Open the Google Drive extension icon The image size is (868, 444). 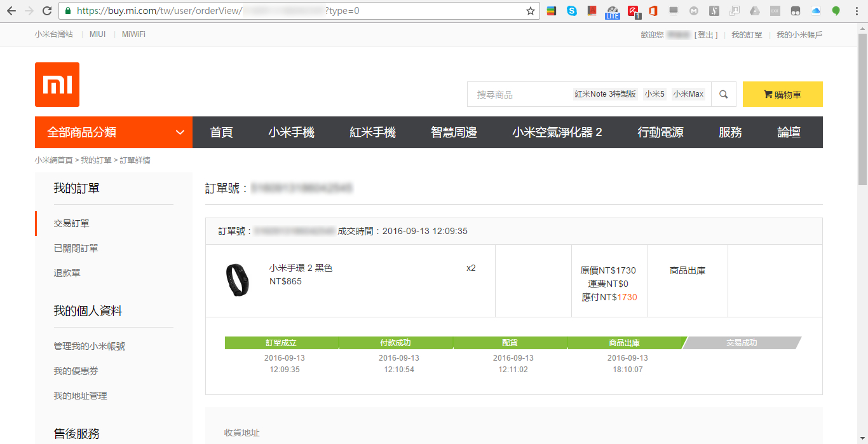pos(755,11)
